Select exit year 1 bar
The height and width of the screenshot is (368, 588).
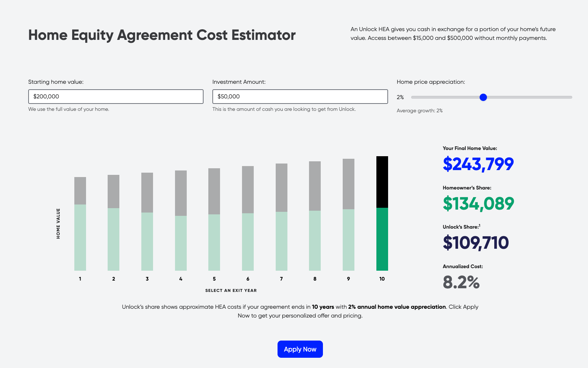tap(80, 224)
